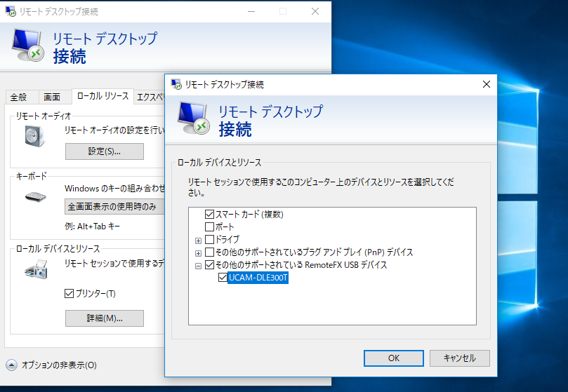Viewport: 568px width, 392px height.
Task: Click the printer and camera devices icon
Action: 37,270
